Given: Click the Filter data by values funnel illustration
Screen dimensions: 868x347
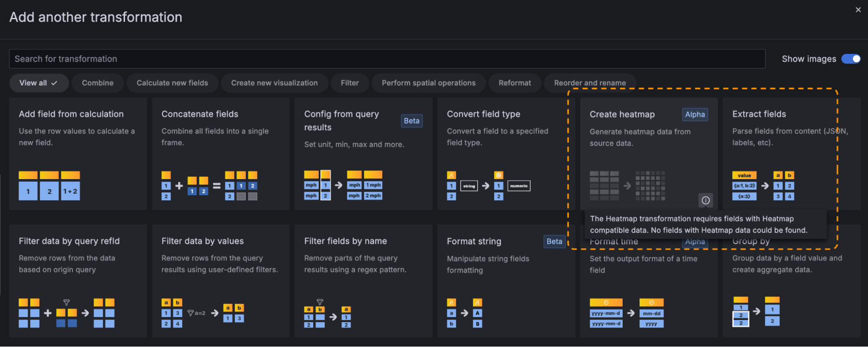Looking at the screenshot, I should pos(202,313).
